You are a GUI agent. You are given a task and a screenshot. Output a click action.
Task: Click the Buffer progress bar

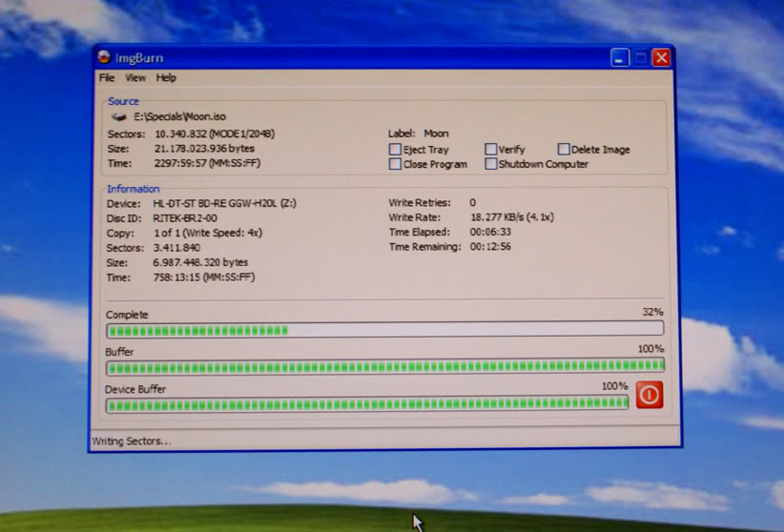[384, 365]
